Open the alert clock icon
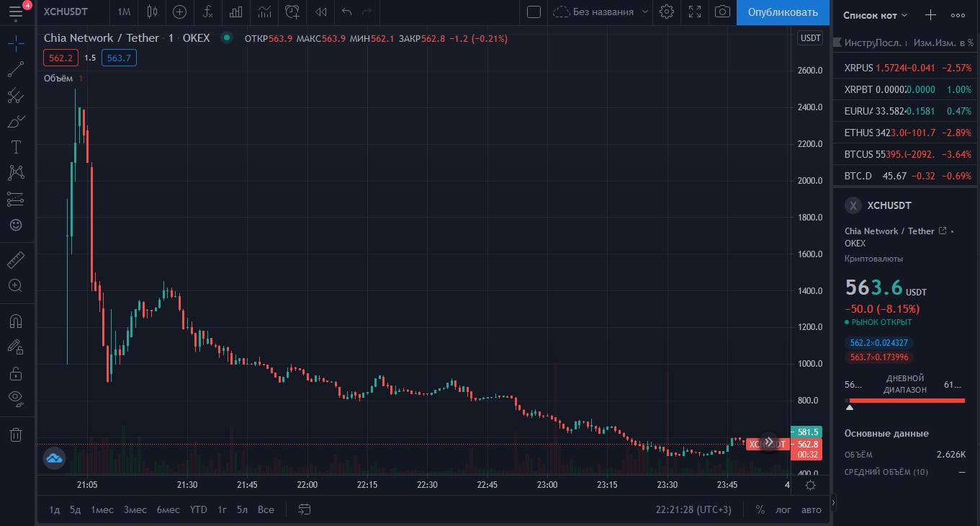This screenshot has width=980, height=526. point(292,12)
